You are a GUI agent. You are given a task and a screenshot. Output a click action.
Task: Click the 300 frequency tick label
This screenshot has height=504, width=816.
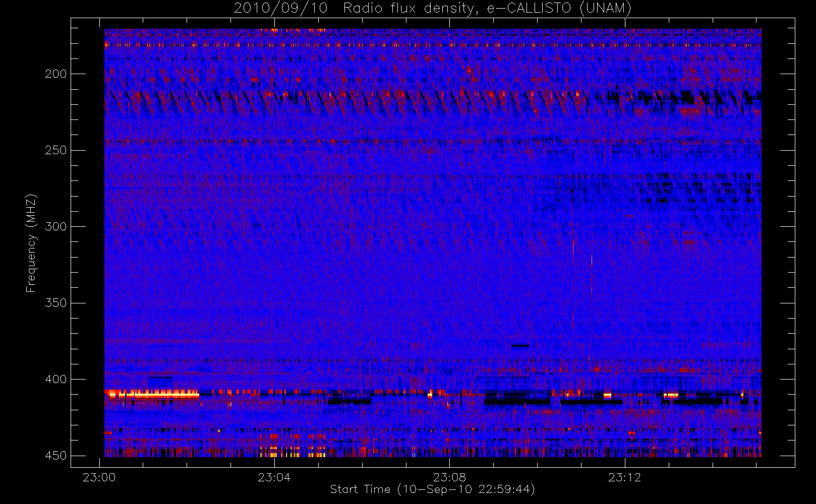(55, 226)
